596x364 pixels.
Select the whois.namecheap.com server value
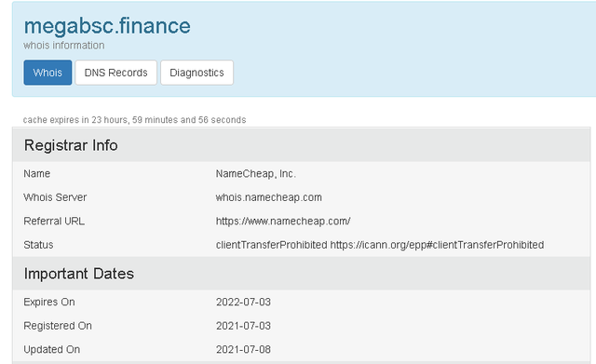[x=269, y=197]
